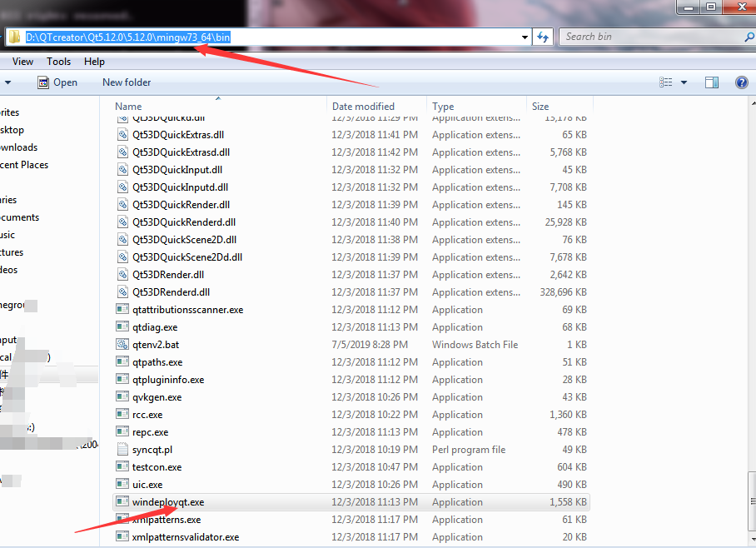The height and width of the screenshot is (548, 756).
Task: Select Qt53DQuickInput.dll file icon
Action: 123,169
